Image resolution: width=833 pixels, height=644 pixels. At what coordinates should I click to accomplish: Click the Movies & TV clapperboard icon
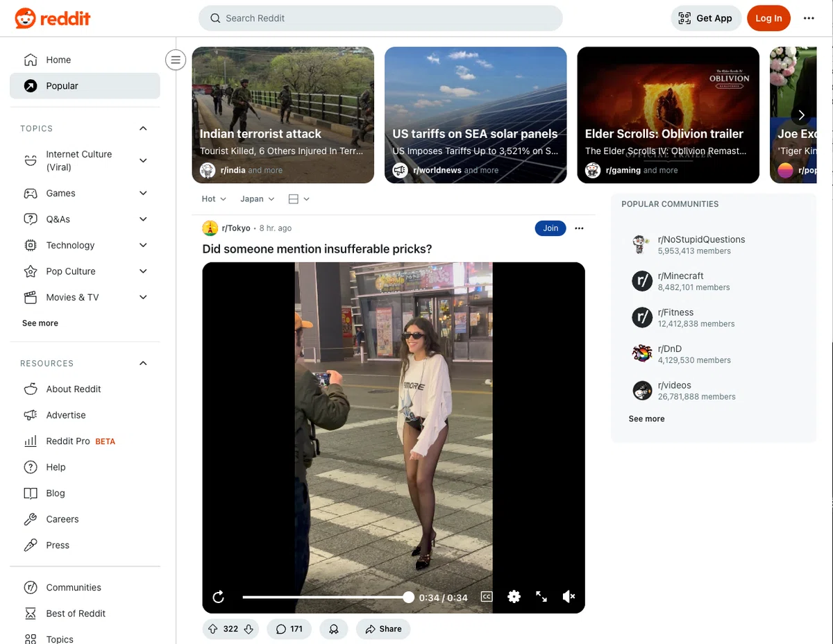click(x=31, y=297)
